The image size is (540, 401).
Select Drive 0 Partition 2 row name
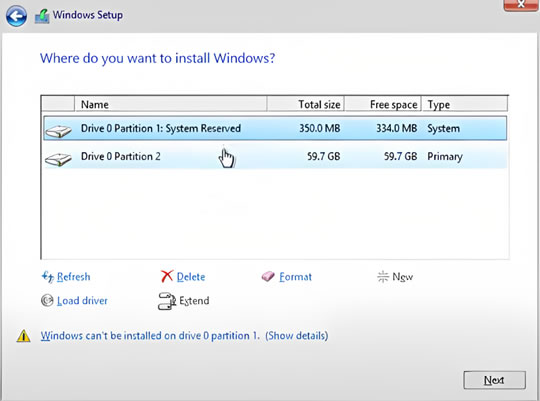click(x=121, y=156)
